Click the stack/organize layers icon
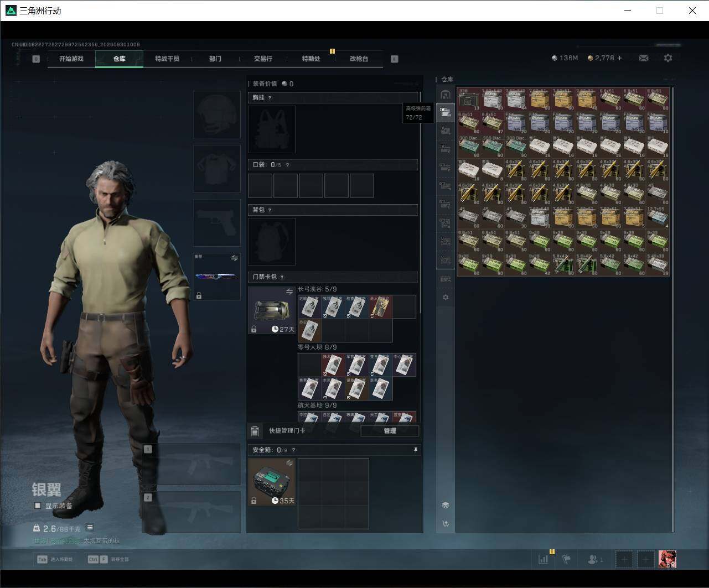 pyautogui.click(x=446, y=505)
